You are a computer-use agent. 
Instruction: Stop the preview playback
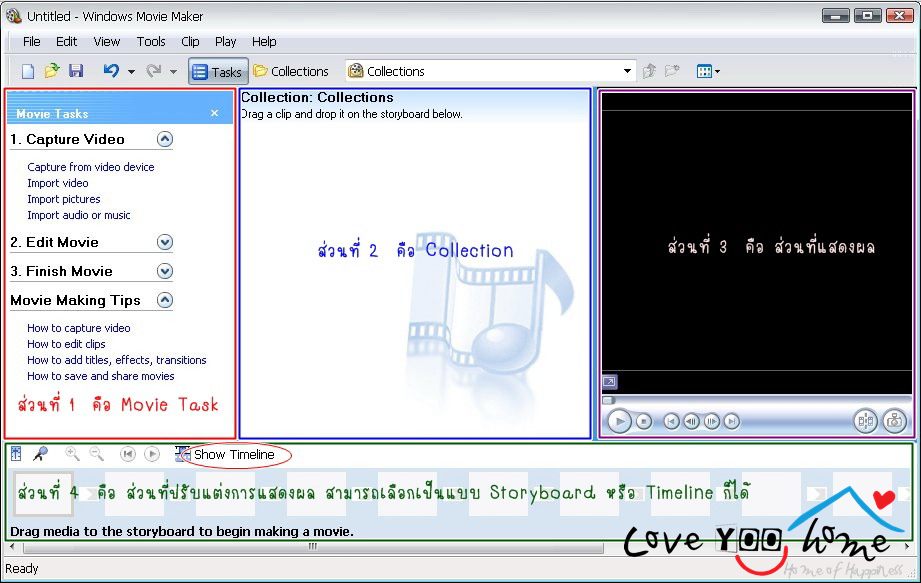pos(644,421)
